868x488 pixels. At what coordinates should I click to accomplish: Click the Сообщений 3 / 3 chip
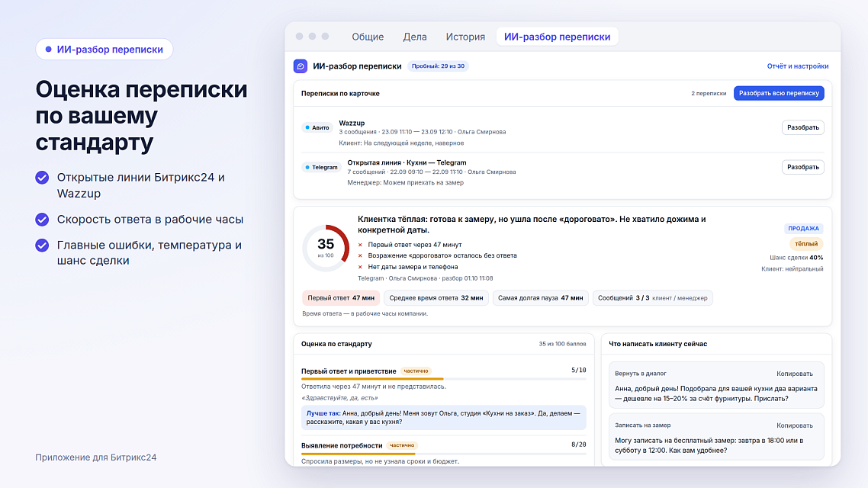653,297
